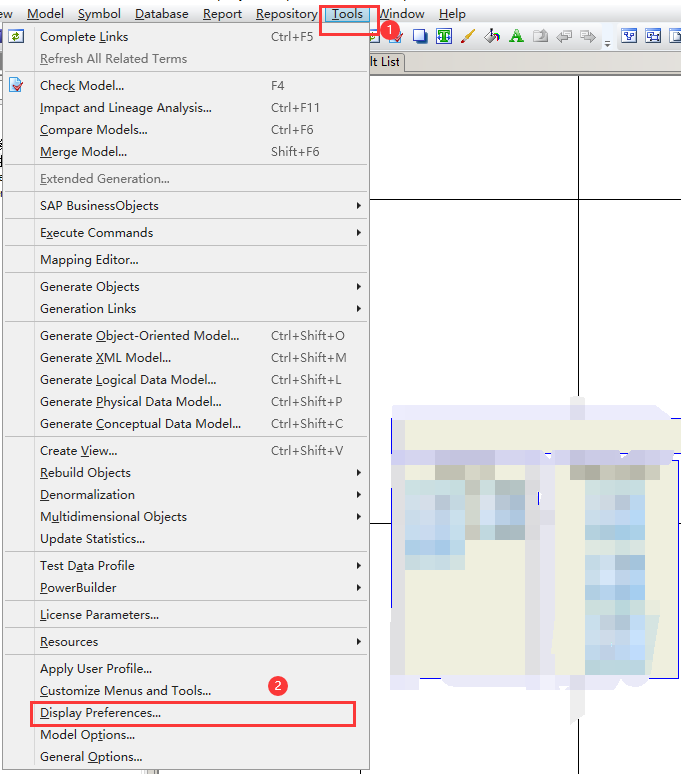
Task: Open the Database menu
Action: point(162,14)
